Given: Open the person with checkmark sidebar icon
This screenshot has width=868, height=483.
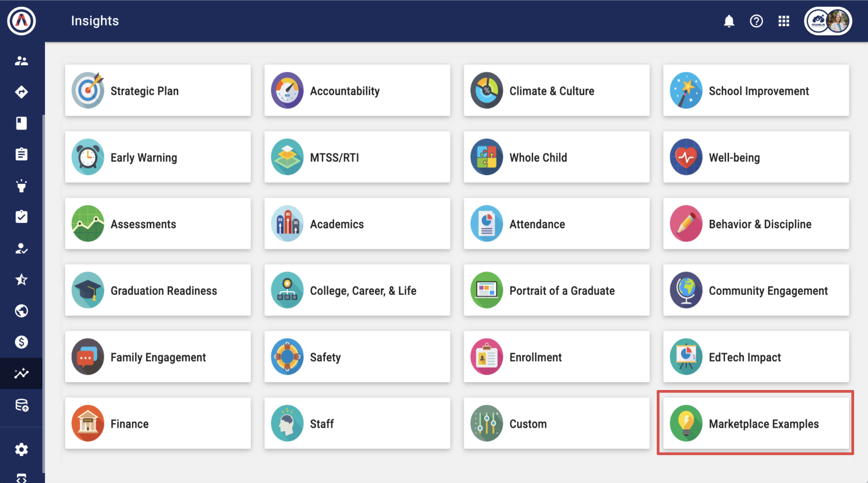Looking at the screenshot, I should click(x=22, y=248).
